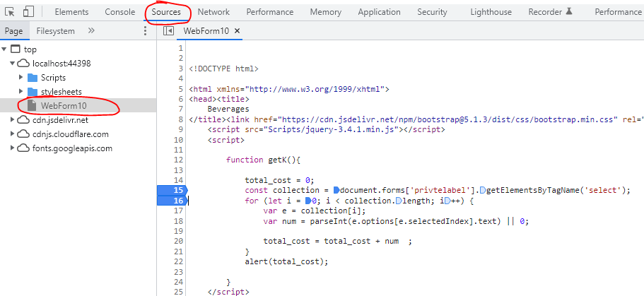644x296 pixels.
Task: Remove the breakpoint on line 15
Action: point(172,190)
